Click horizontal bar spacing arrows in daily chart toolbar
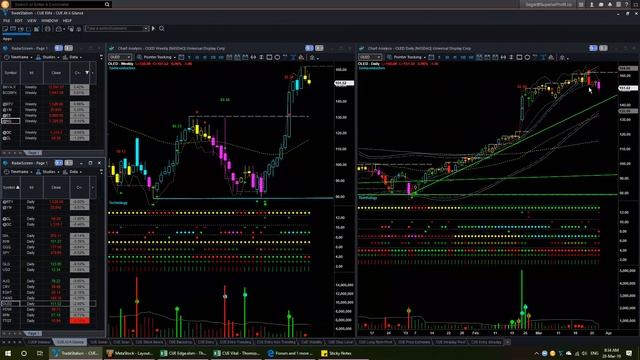 tap(503, 57)
